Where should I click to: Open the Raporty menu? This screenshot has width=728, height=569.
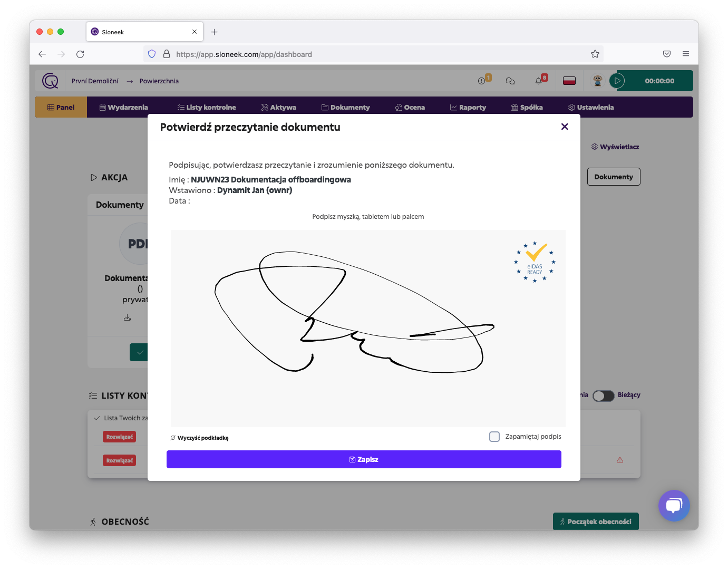tap(468, 107)
